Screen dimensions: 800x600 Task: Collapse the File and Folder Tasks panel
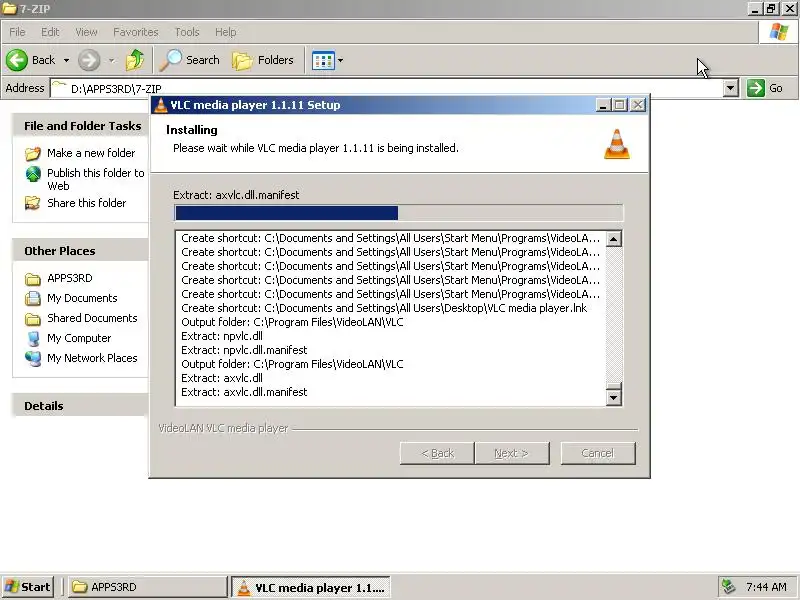(83, 126)
